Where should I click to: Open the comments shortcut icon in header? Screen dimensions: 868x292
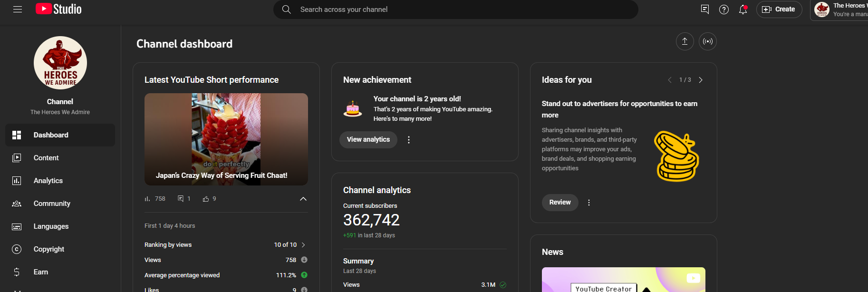tap(705, 10)
